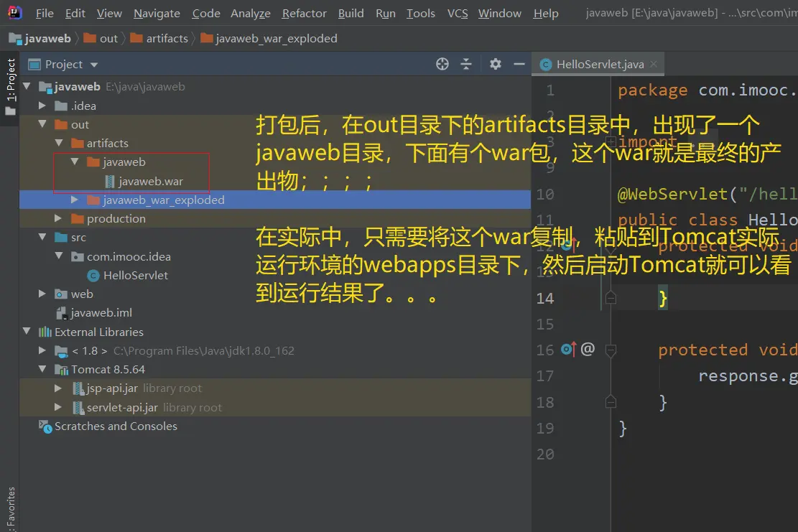The height and width of the screenshot is (532, 798).
Task: Click the class icon on HelloServlet.java tab
Action: 546,65
